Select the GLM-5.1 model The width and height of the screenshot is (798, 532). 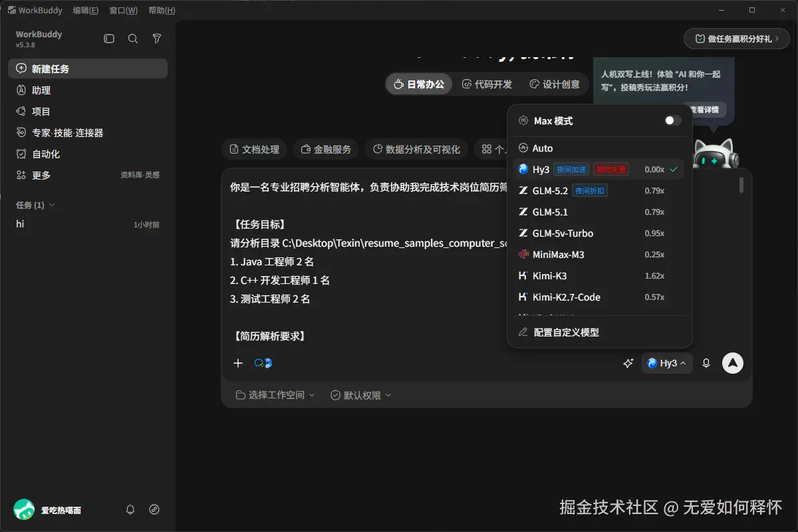[600, 212]
